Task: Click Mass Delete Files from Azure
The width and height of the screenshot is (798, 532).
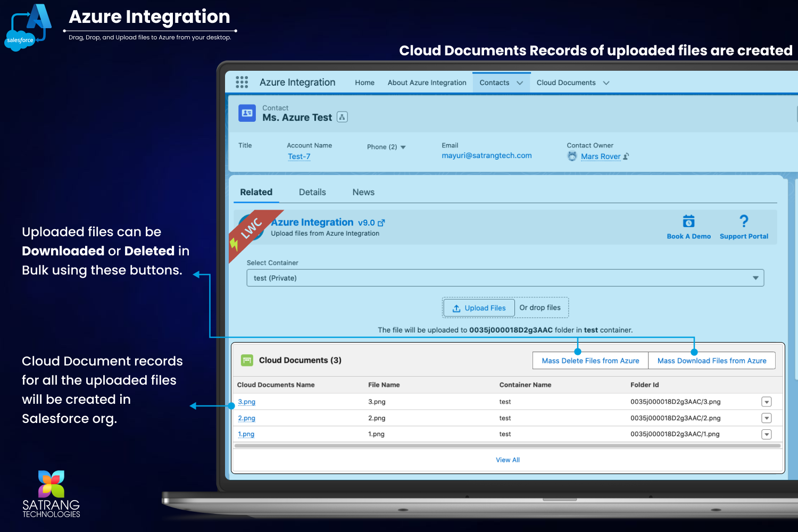Action: pos(591,361)
